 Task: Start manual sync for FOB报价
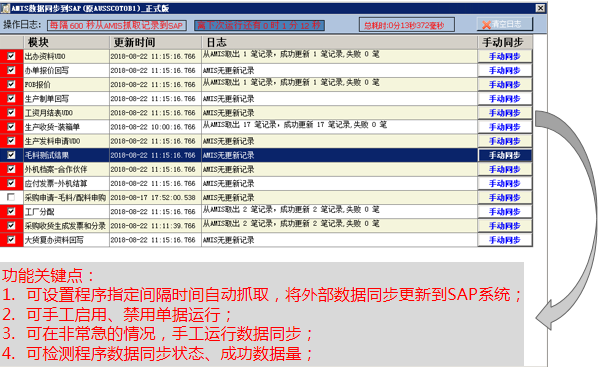(505, 85)
